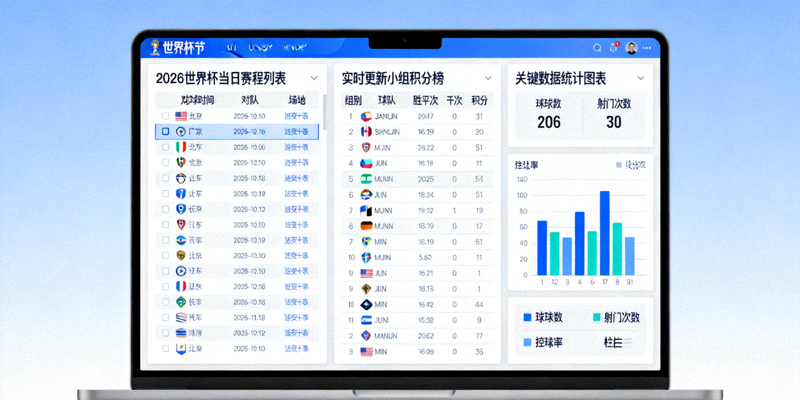This screenshot has width=800, height=400.
Task: Check the 长京 2026-10.12 row checkbox
Action: [x=165, y=209]
